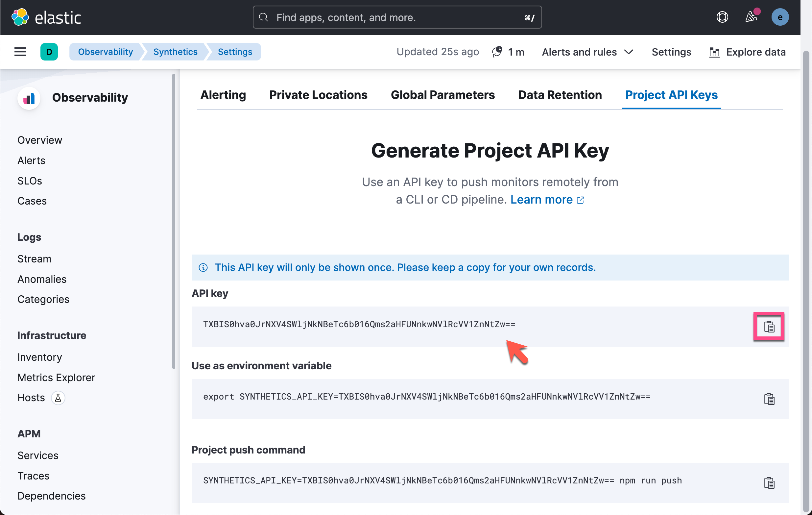Click the user avatar 'e'
The width and height of the screenshot is (812, 515).
(x=780, y=17)
